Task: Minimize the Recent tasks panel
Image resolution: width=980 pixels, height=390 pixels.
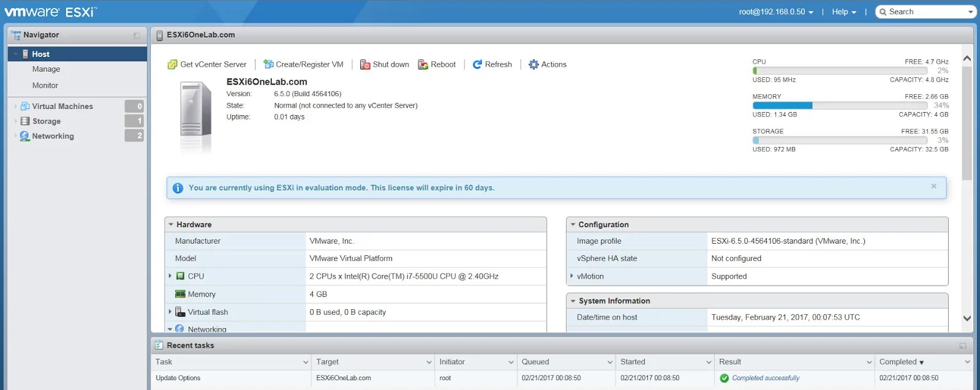Action: click(x=963, y=346)
